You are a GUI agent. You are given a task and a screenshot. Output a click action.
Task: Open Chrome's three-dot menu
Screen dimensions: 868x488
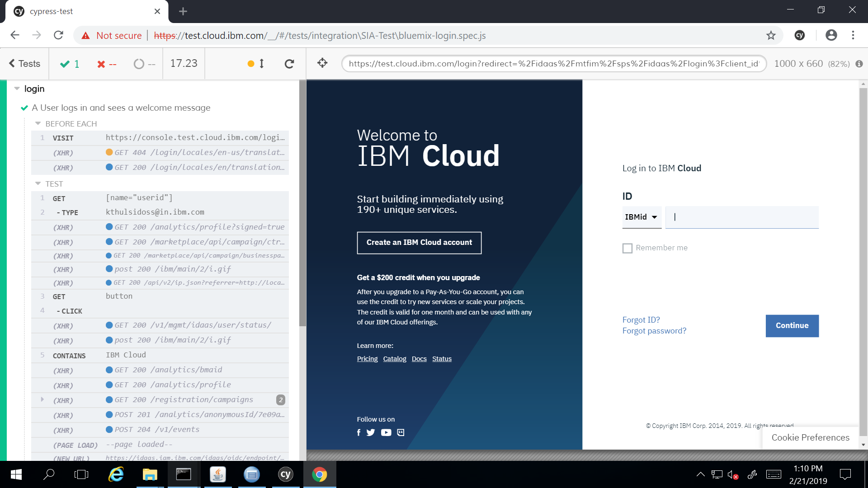pyautogui.click(x=853, y=35)
